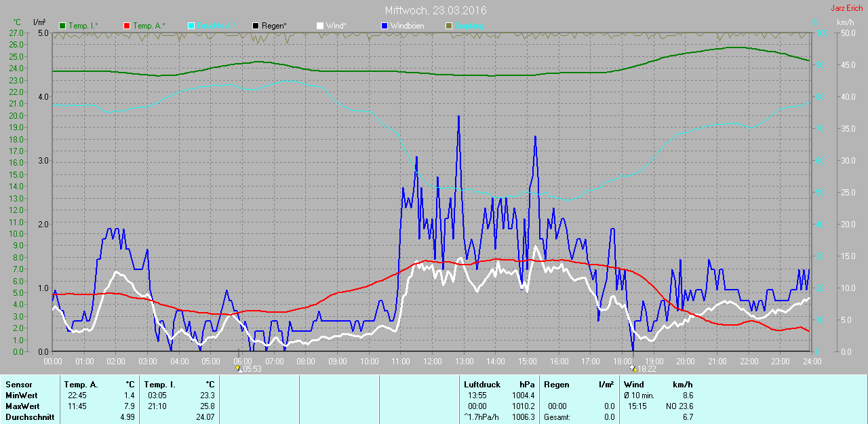Click the olive legend square after Windböen
This screenshot has height=424, width=868.
[x=449, y=26]
